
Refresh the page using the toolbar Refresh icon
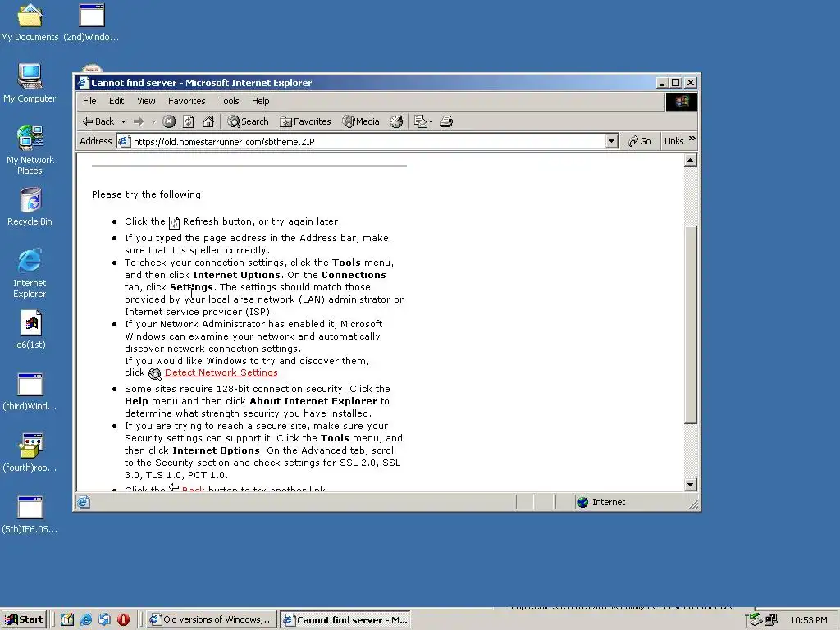pyautogui.click(x=189, y=121)
